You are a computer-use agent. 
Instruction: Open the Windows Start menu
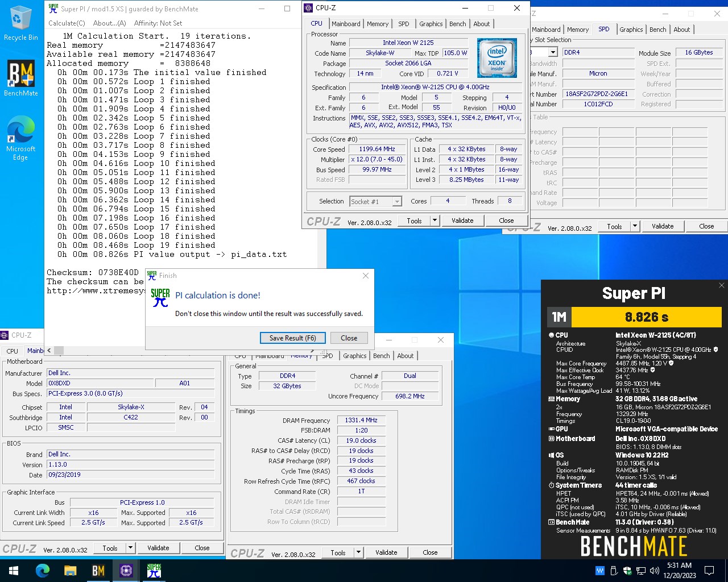click(14, 570)
